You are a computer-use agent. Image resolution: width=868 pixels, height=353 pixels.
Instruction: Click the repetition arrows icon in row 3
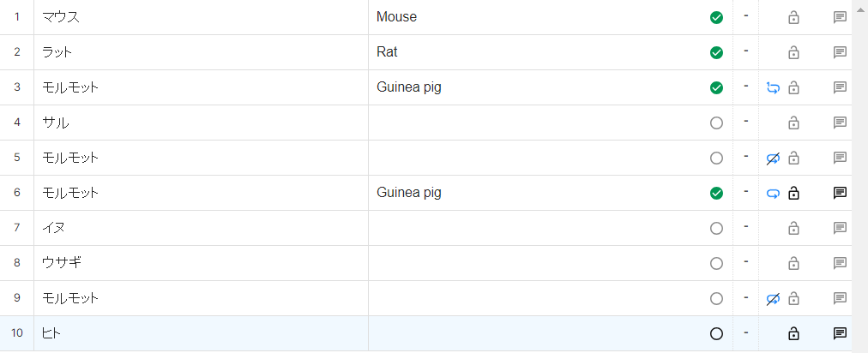point(774,87)
